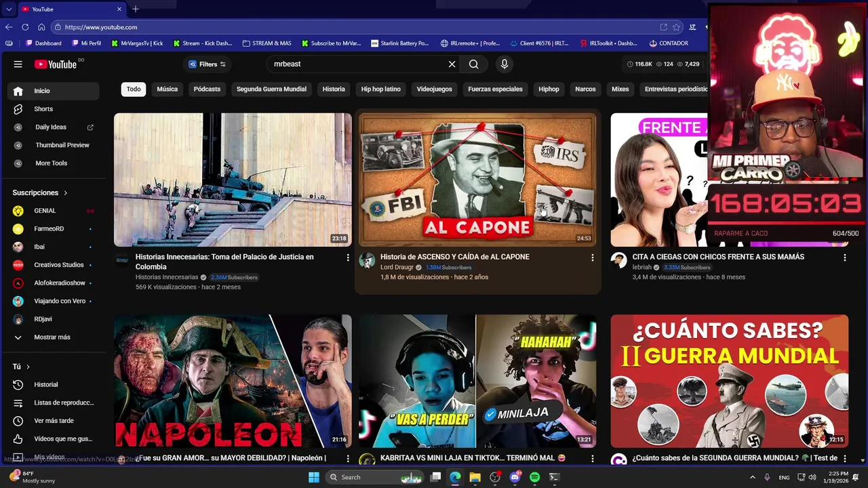Play the Palacio de Justicia video thumbnail
Image resolution: width=868 pixels, height=488 pixels.
[x=233, y=180]
